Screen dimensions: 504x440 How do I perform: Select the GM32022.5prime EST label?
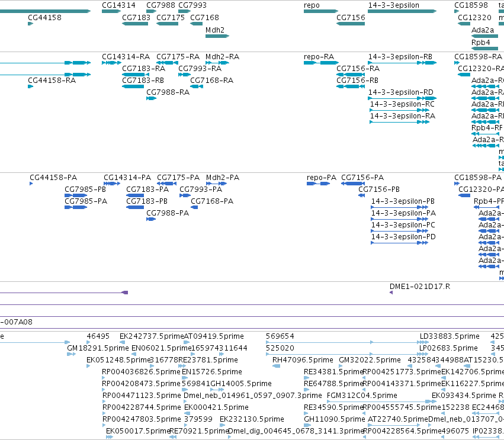pyautogui.click(x=370, y=360)
